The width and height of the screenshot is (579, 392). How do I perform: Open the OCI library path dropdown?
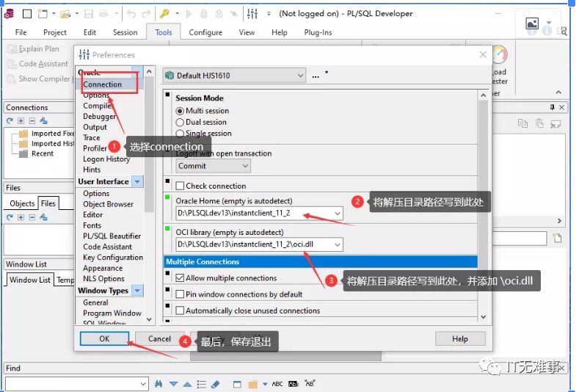pyautogui.click(x=337, y=244)
